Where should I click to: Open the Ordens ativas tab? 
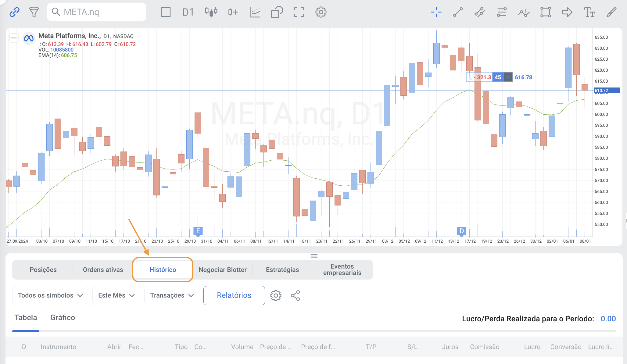(x=103, y=270)
